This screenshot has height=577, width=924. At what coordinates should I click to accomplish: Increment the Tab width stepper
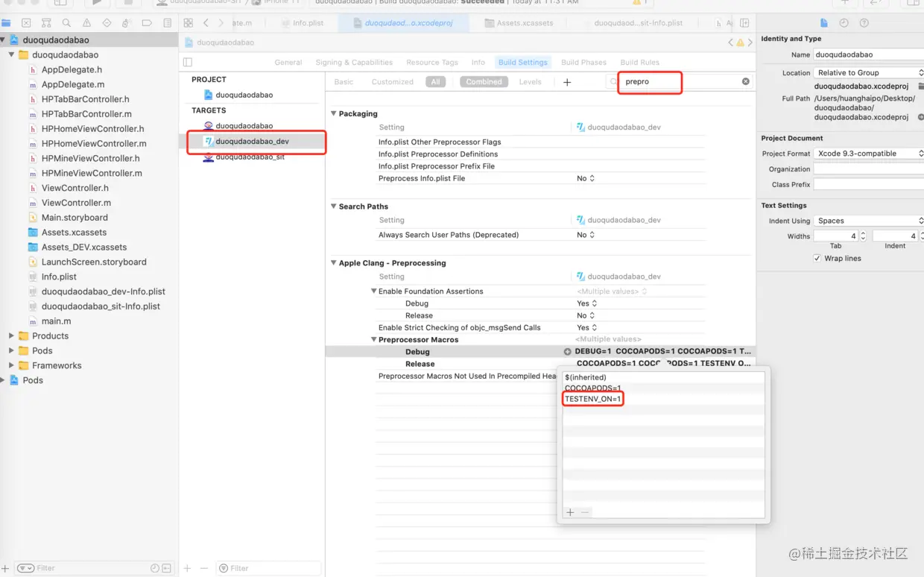coord(863,233)
